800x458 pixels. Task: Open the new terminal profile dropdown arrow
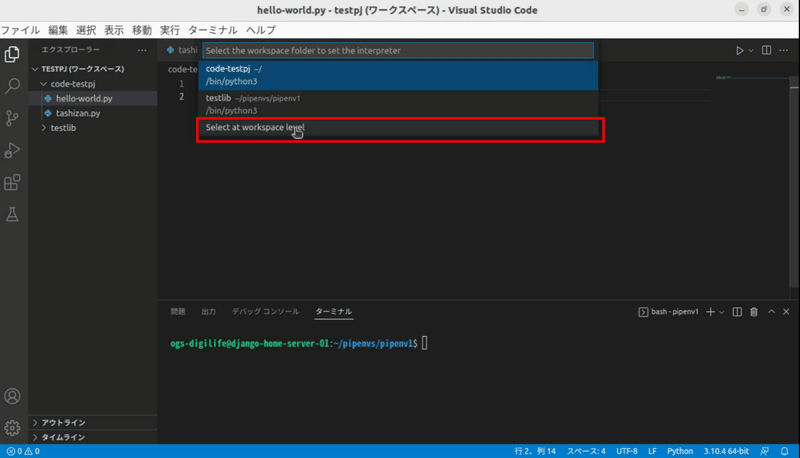[x=721, y=312]
